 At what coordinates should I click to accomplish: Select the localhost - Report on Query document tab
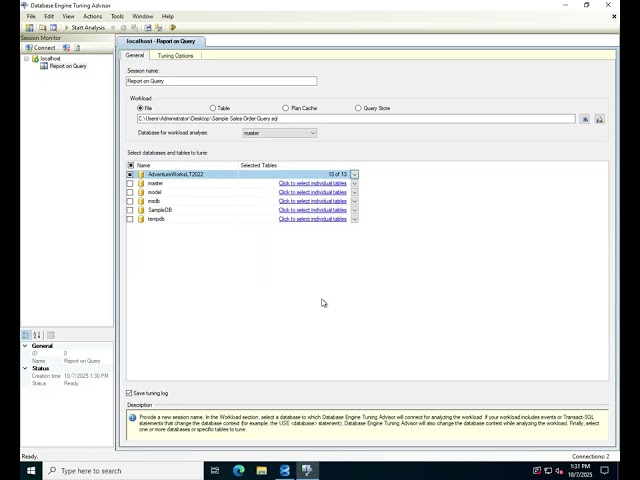(161, 41)
